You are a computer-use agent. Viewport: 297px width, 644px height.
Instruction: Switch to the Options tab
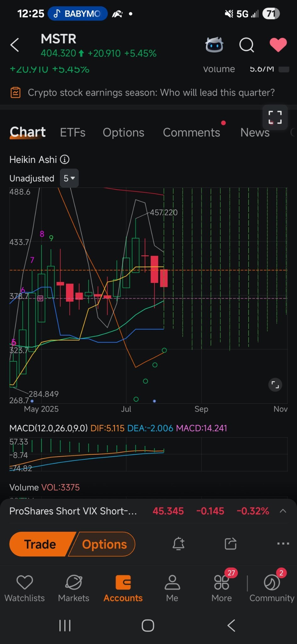124,132
